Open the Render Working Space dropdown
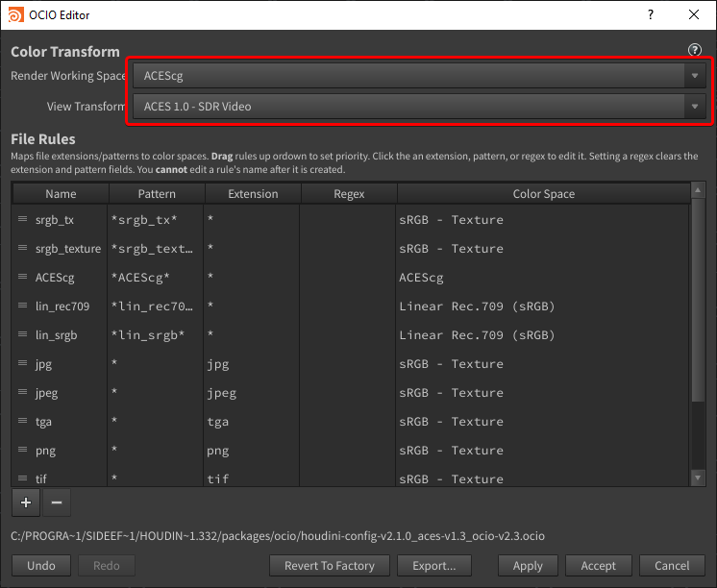The width and height of the screenshot is (717, 588). (419, 76)
